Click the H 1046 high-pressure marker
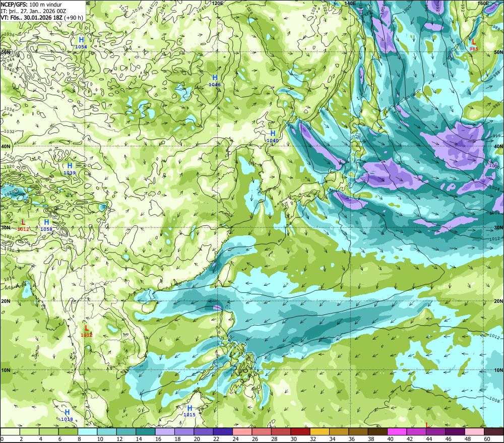 click(215, 80)
